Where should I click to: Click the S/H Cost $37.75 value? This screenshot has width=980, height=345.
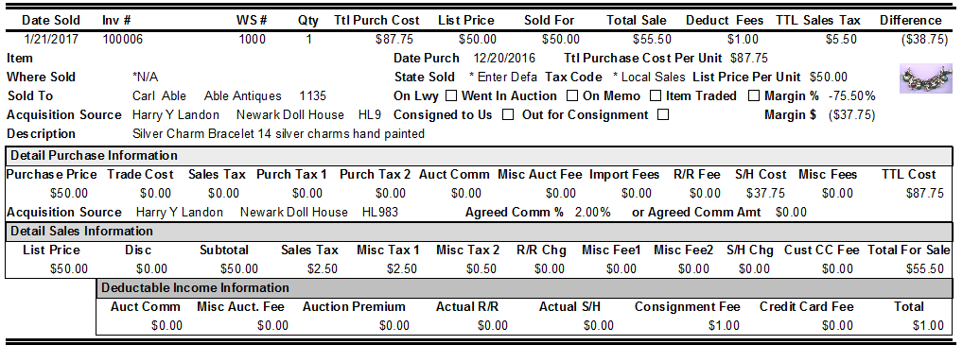(765, 194)
